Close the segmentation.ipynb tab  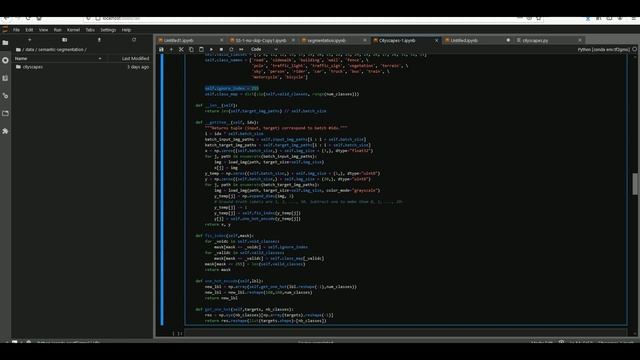365,40
